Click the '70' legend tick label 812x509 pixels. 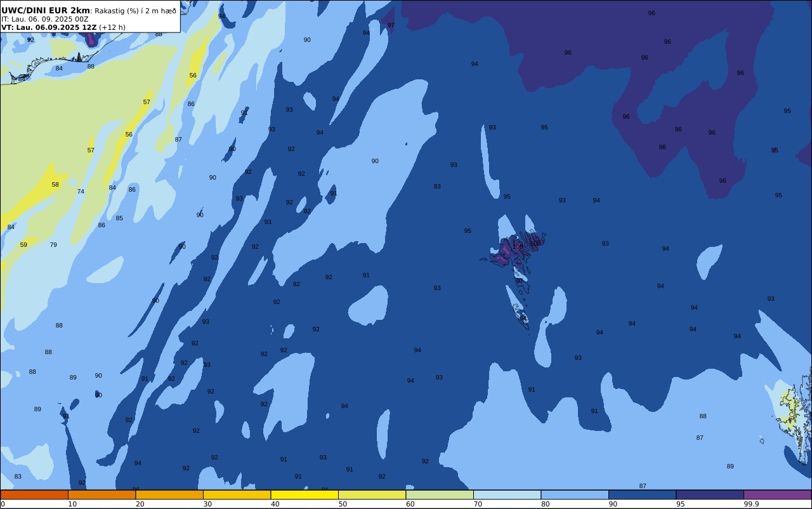click(x=478, y=504)
